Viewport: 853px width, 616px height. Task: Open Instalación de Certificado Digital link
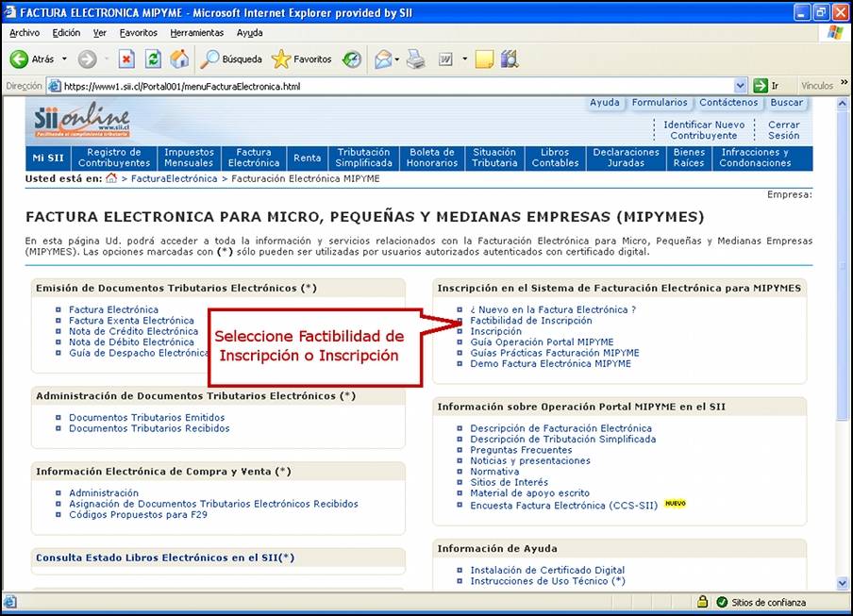click(547, 571)
